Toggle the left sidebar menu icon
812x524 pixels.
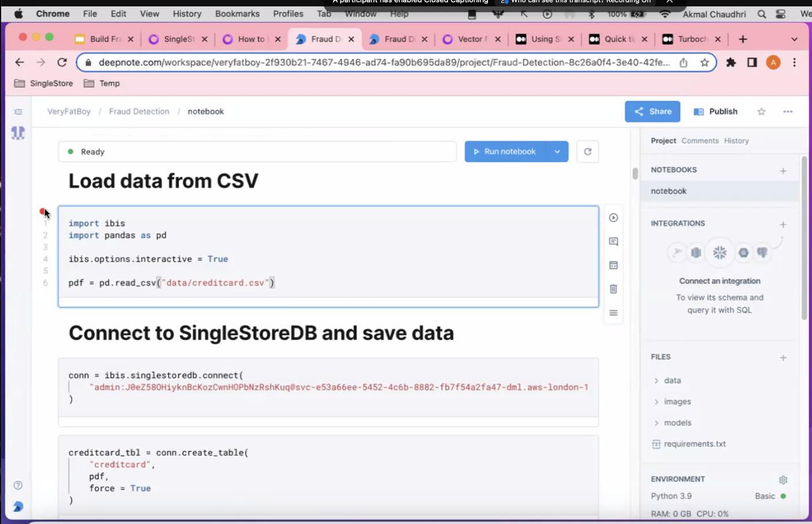[18, 112]
